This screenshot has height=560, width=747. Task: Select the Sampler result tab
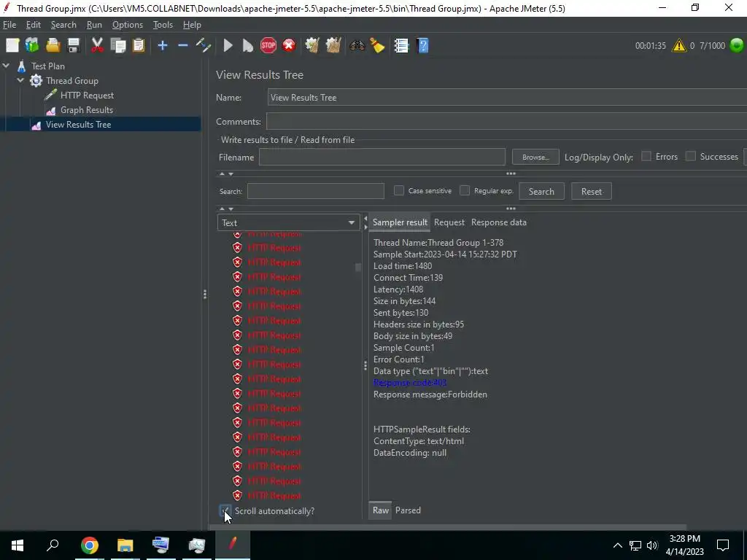400,222
